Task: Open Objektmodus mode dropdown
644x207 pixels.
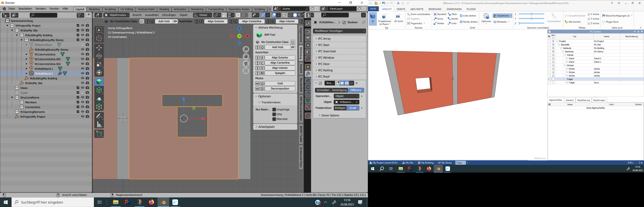Action: click(117, 15)
